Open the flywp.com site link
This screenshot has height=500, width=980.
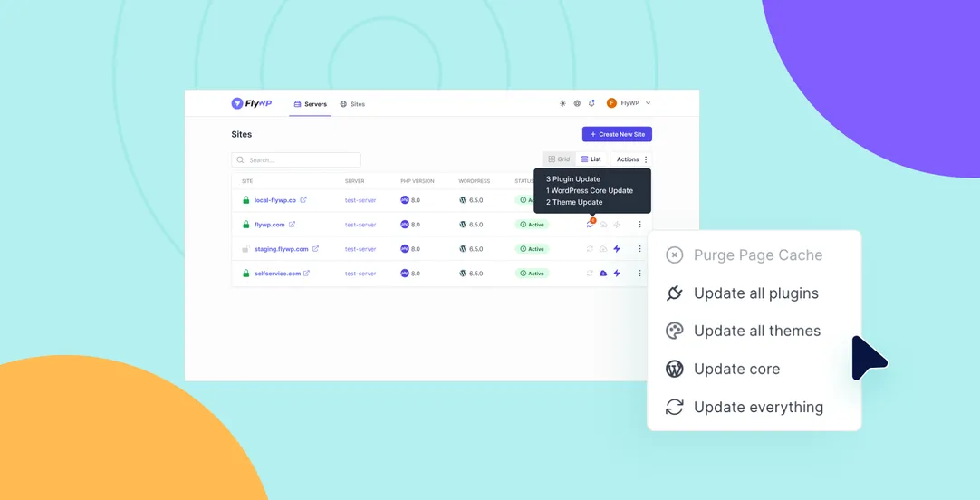(x=269, y=225)
